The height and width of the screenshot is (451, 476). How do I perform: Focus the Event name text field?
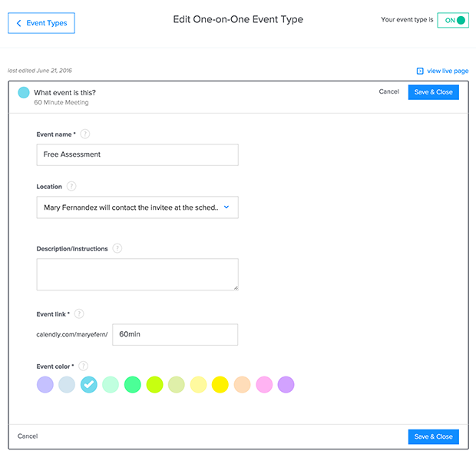point(137,155)
